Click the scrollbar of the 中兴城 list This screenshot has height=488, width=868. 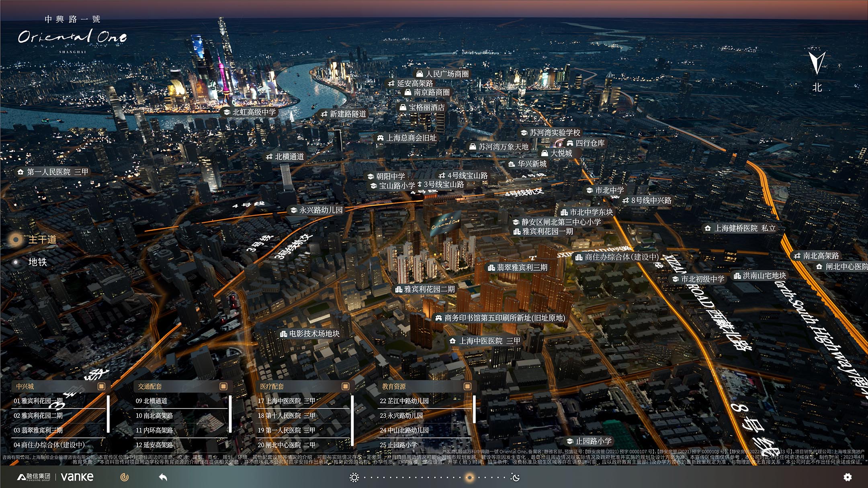(108, 414)
